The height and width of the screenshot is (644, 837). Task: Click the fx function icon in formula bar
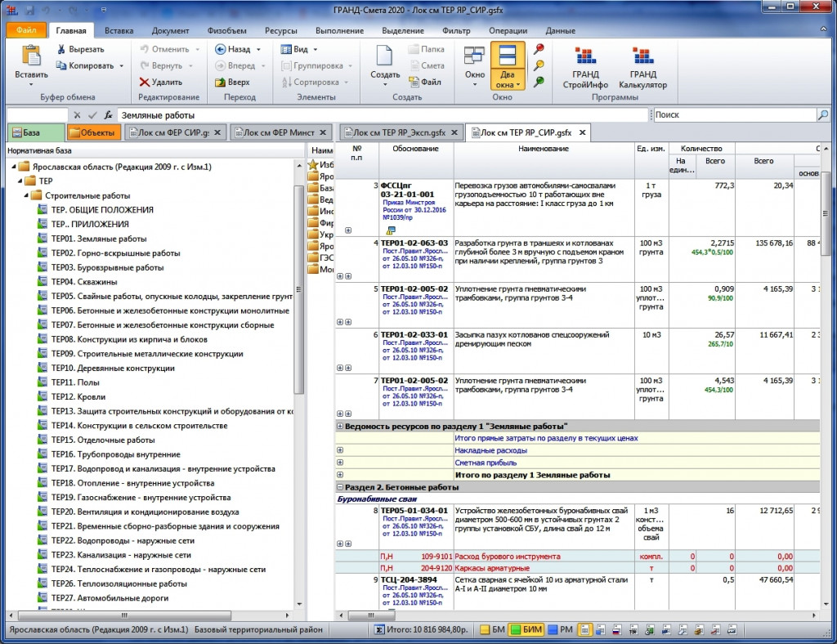click(x=109, y=114)
